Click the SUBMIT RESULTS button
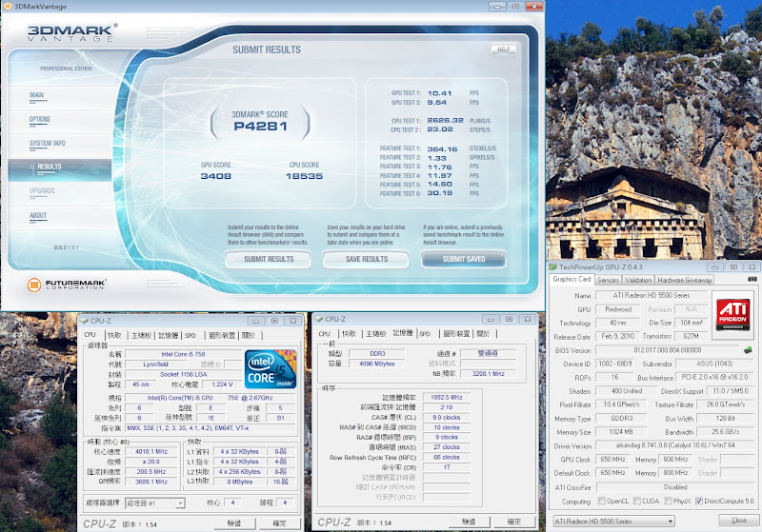Viewport: 762px width, 532px height. click(x=269, y=259)
